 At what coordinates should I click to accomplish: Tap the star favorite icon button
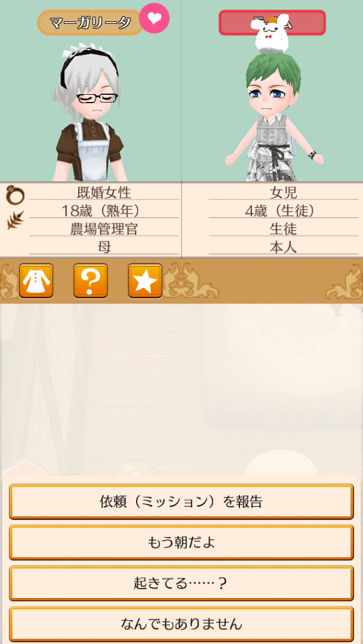click(x=145, y=281)
